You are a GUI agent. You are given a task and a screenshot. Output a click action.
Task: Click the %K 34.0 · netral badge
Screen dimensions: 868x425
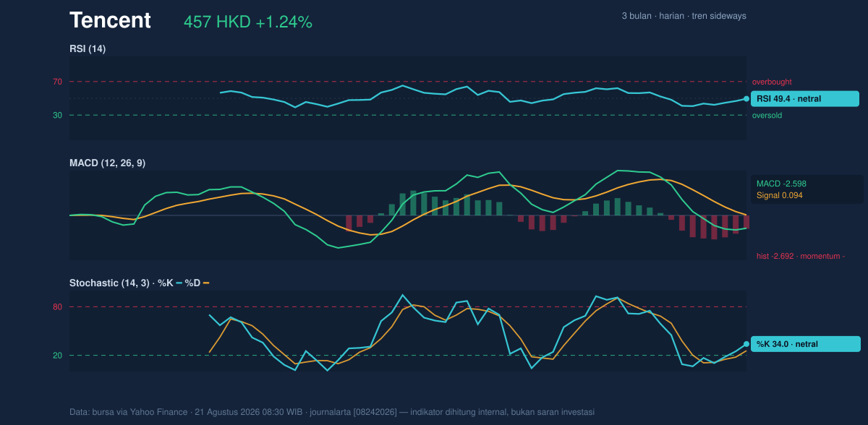805,344
